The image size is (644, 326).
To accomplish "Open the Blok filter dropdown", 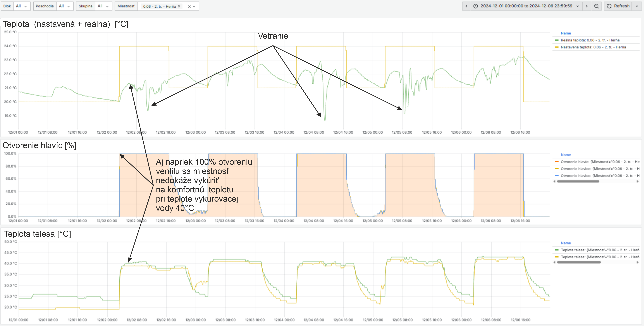I will pyautogui.click(x=22, y=6).
